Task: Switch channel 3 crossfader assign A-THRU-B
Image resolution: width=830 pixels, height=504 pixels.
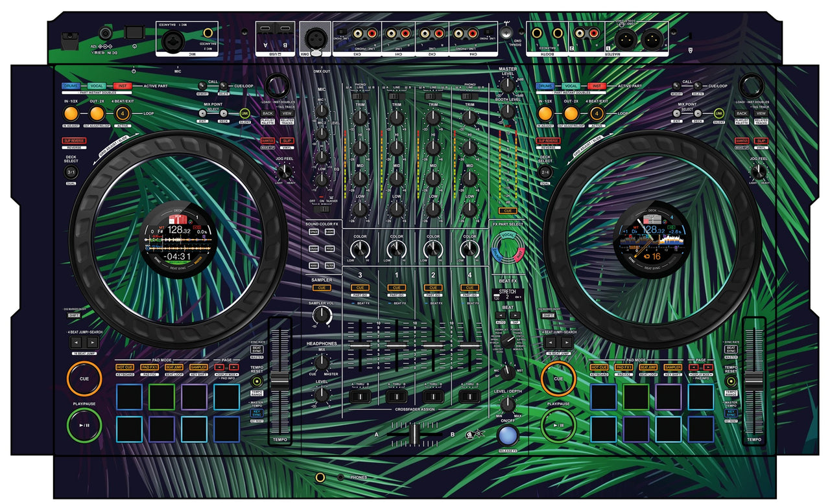Action: point(359,395)
